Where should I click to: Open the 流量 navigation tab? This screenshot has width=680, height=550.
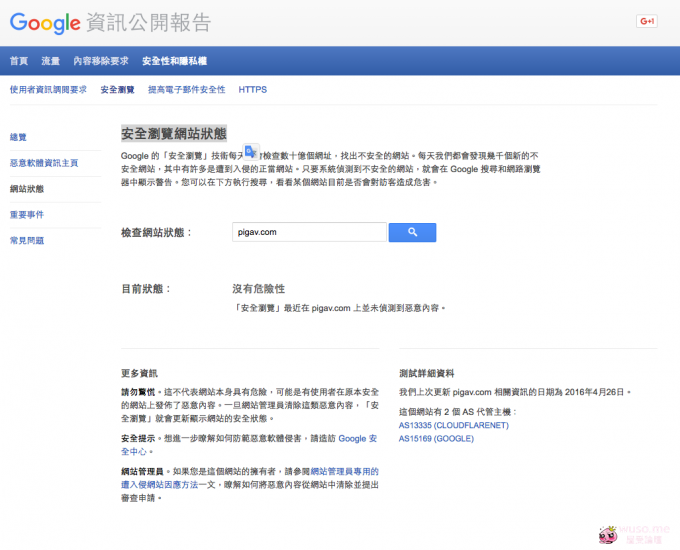point(51,61)
